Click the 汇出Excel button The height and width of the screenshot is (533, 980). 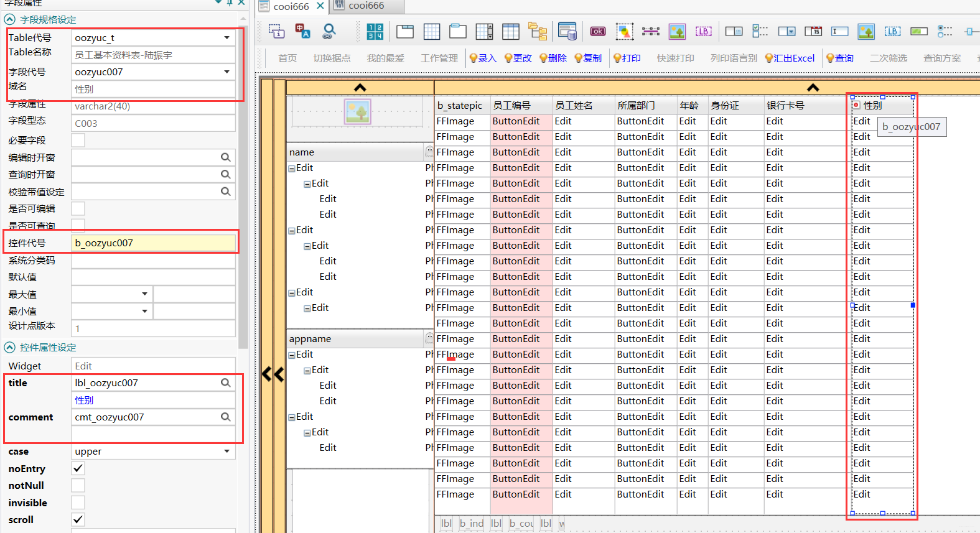coord(790,58)
